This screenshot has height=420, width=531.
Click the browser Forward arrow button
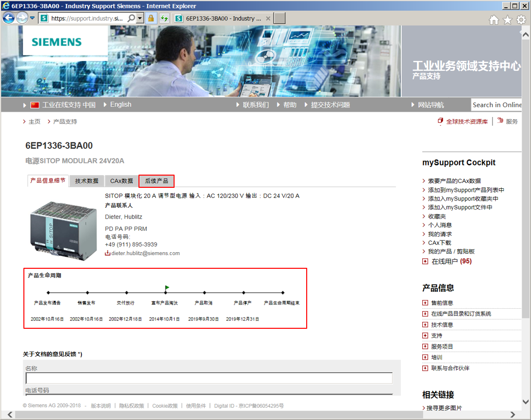22,18
